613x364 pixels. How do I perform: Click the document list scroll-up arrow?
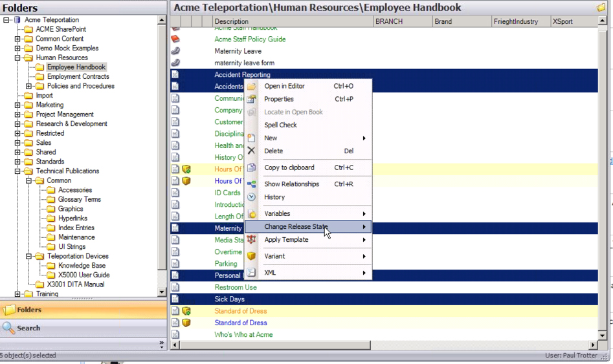coord(602,21)
